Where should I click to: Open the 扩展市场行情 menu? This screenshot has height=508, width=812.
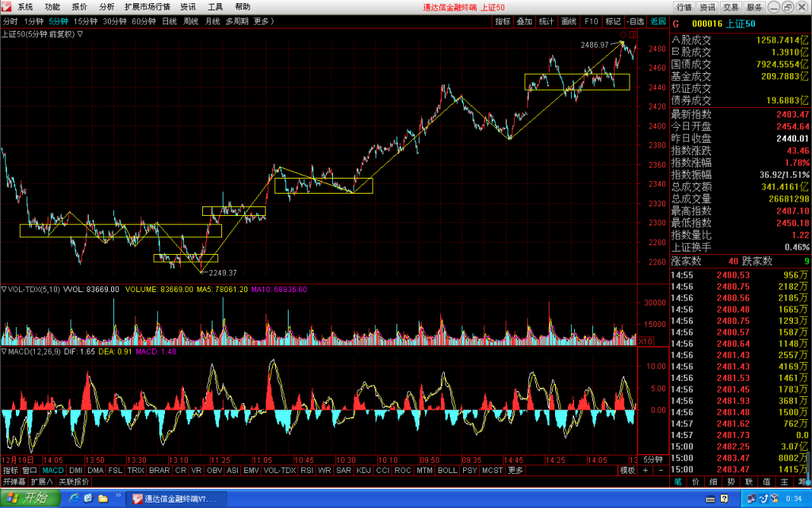[x=147, y=6]
